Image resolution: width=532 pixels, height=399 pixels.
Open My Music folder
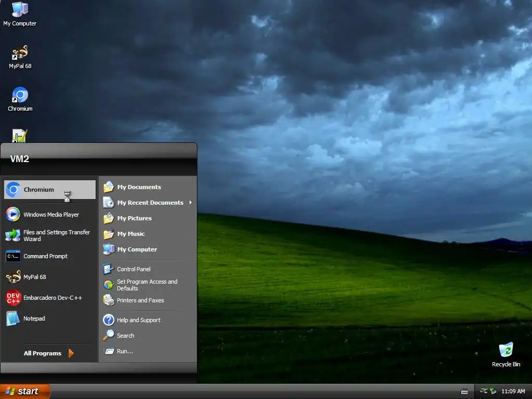pyautogui.click(x=148, y=234)
